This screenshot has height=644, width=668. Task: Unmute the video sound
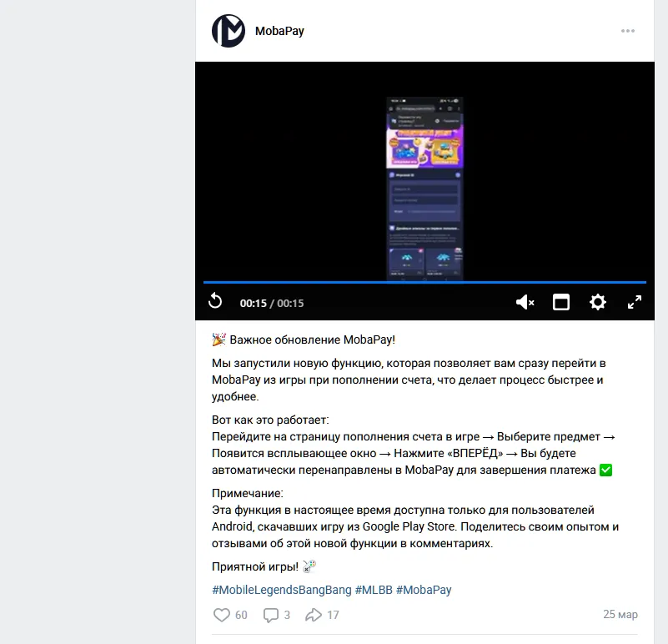pos(525,302)
